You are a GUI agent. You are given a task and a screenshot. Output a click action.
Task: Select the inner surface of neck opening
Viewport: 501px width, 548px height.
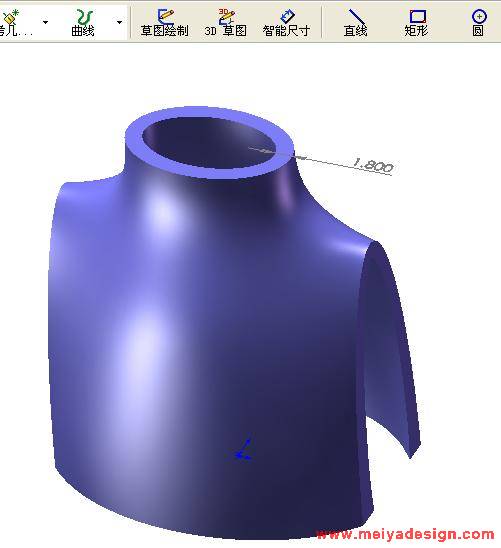coord(206,143)
